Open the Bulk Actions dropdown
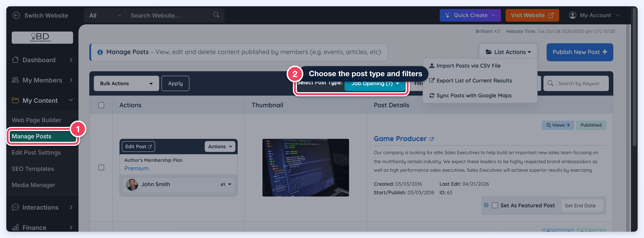The image size is (644, 238). click(126, 83)
